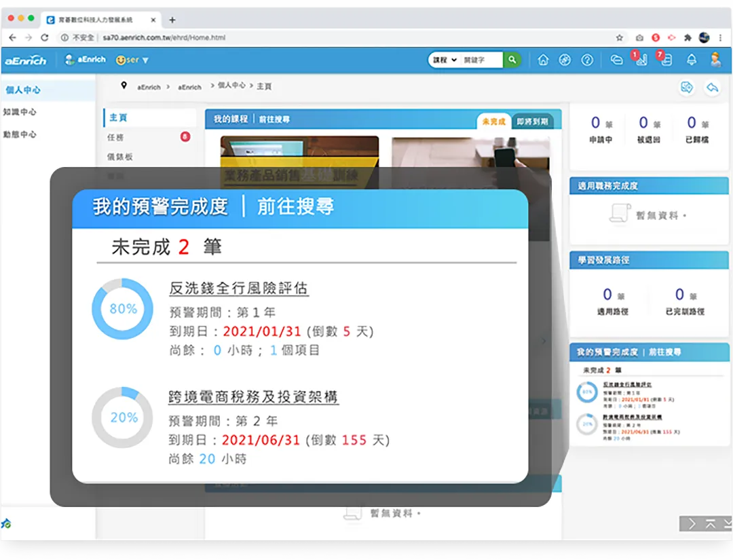The width and height of the screenshot is (733, 560).
Task: Click the 80% progress ring for 反洗錢全行風險評估
Action: pyautogui.click(x=121, y=309)
